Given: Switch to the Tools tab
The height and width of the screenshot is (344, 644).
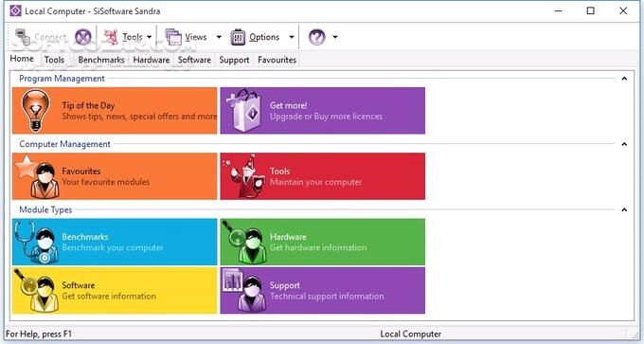Looking at the screenshot, I should click(54, 60).
